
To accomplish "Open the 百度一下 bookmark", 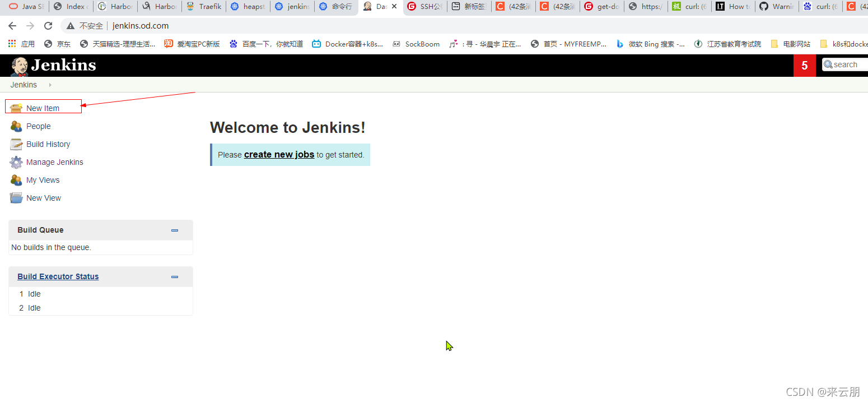I will (x=266, y=44).
